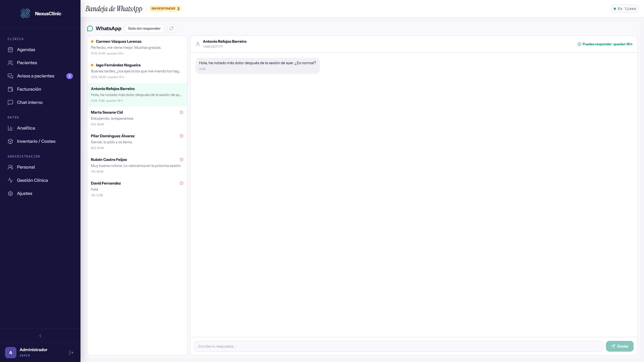This screenshot has height=362, width=644.
Task: Open Pilar Domínguez Álvarez conversation
Action: tap(137, 142)
